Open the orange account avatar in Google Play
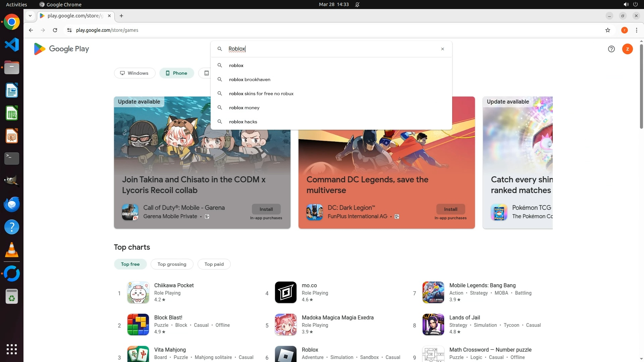Screen dimensions: 644x362 [x=627, y=49]
